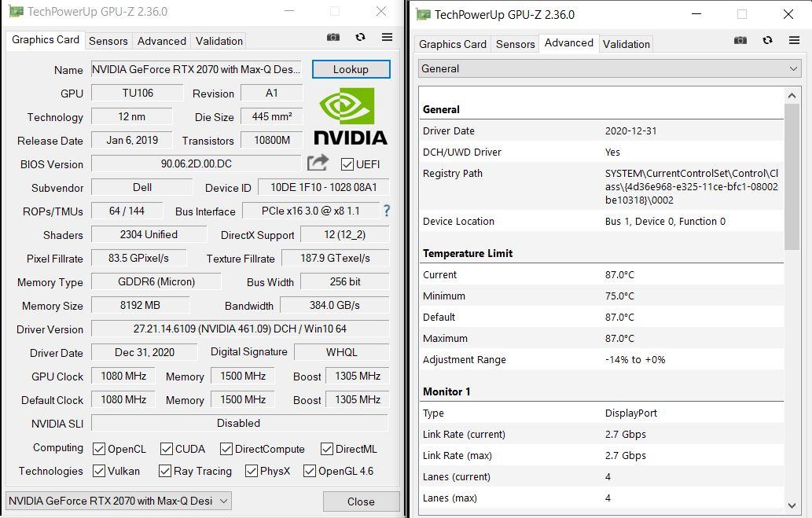
Task: Toggle CUDA computing checkbox
Action: tap(166, 449)
